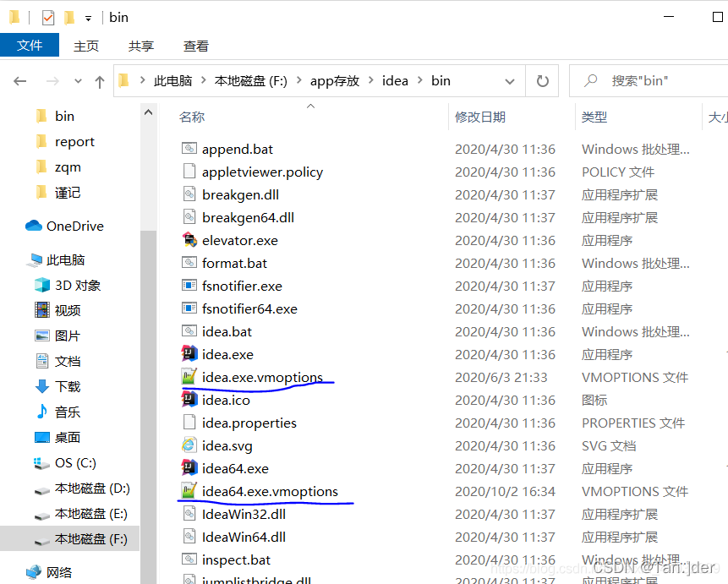Screen dimensions: 728x584
Task: Select the file name idea.exe.vmoptions
Action: pyautogui.click(x=262, y=378)
